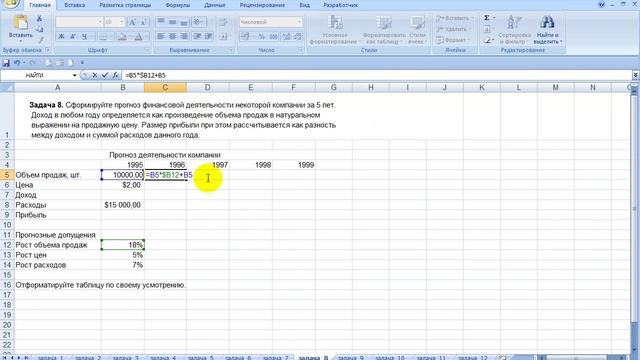Click the Insert Function fx icon

point(116,75)
